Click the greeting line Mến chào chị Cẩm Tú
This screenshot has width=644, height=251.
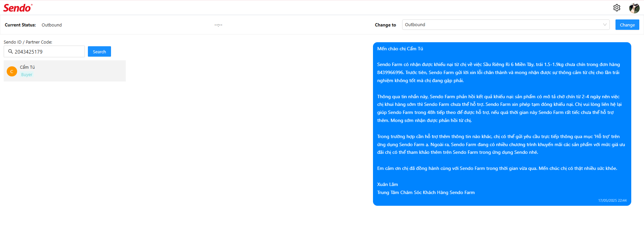point(400,49)
